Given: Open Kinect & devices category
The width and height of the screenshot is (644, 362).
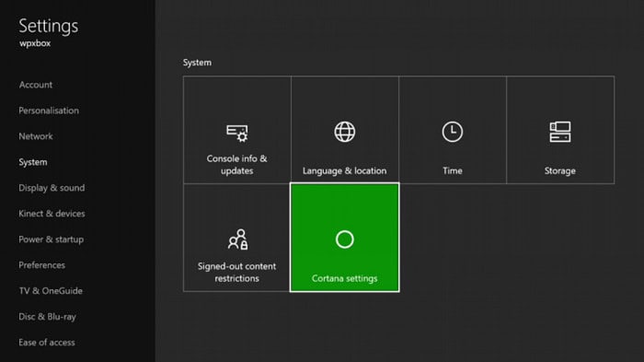Looking at the screenshot, I should coord(52,214).
